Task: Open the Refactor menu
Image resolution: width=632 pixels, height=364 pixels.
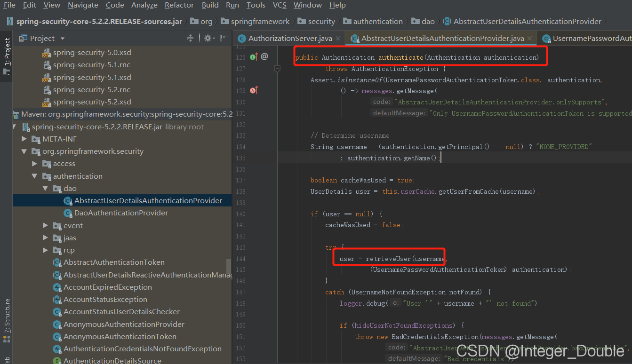Action: pyautogui.click(x=179, y=5)
